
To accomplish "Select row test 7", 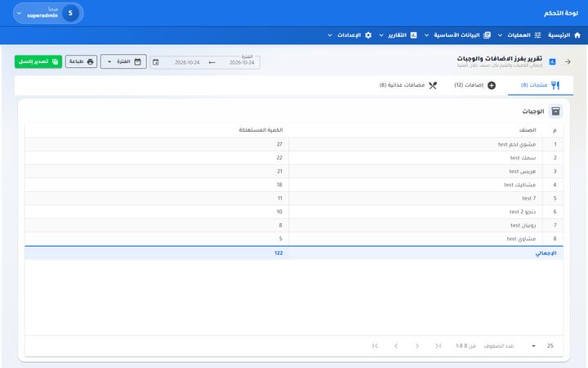I will click(x=294, y=198).
